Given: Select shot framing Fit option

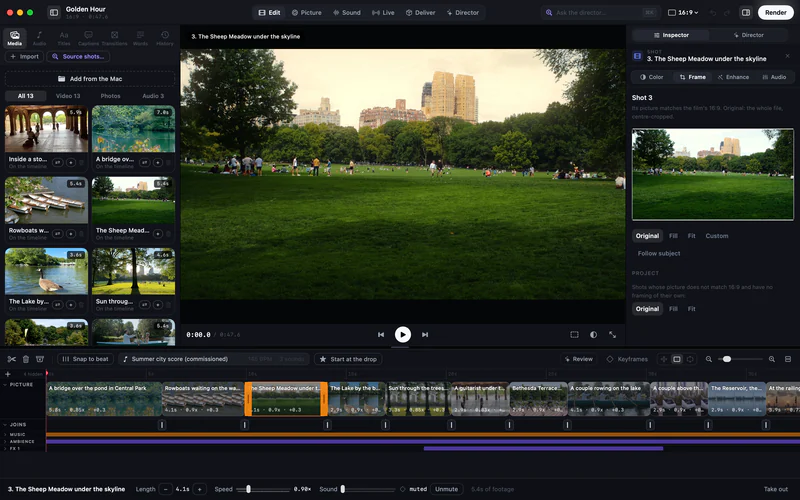Looking at the screenshot, I should pos(691,236).
